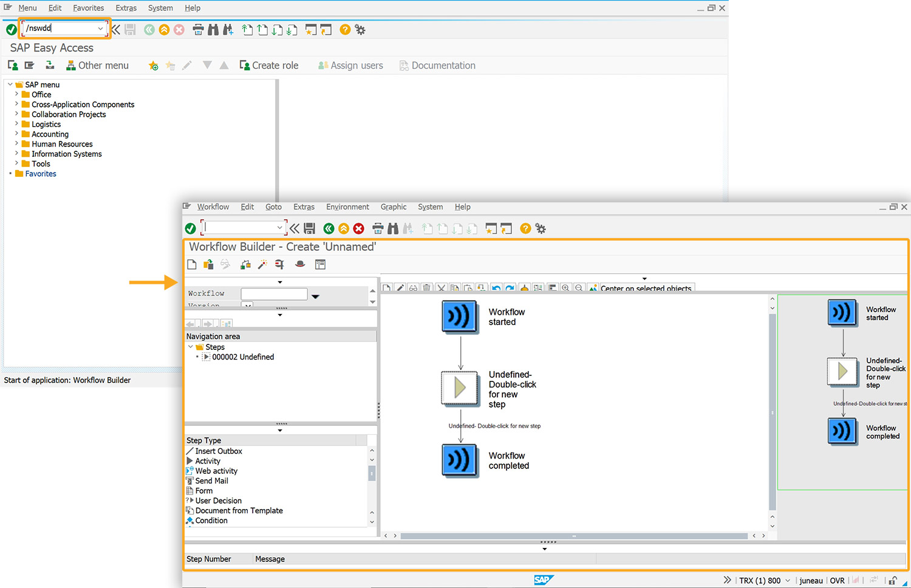Screen dimensions: 911x588
Task: Open the Workflow field dropdown arrow
Action: tap(315, 296)
